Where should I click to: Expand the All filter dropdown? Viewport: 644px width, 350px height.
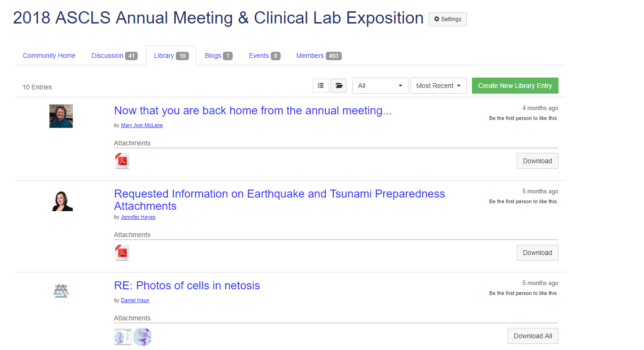380,86
